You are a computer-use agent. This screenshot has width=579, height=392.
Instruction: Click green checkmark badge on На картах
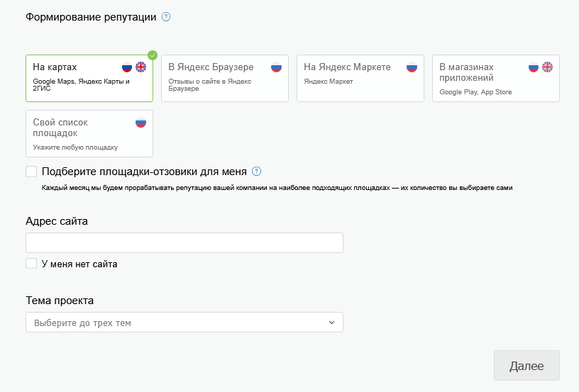pos(152,55)
